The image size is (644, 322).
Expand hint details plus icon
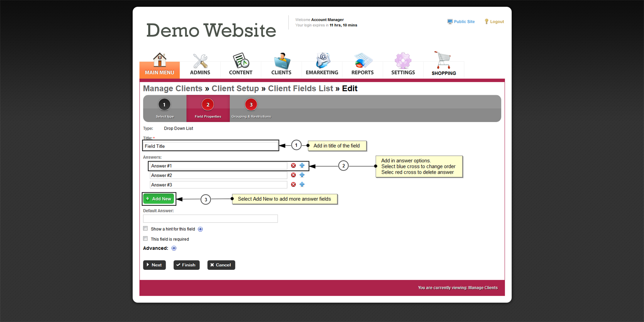200,229
